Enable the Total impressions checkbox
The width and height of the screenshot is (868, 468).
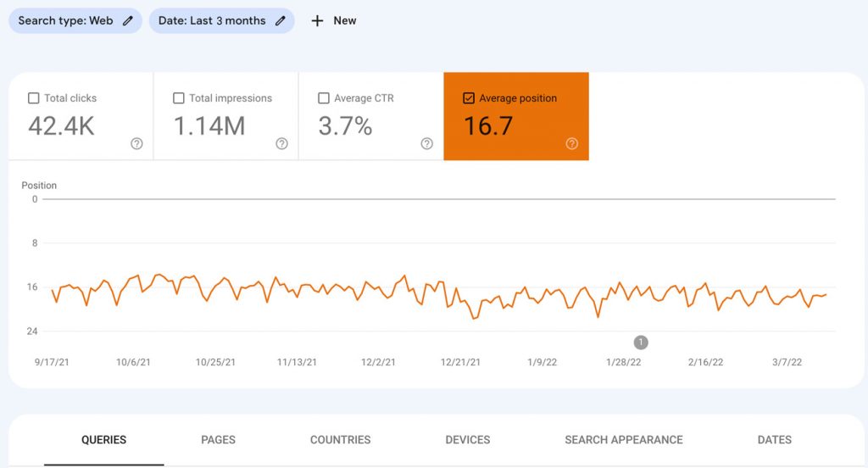pos(179,98)
